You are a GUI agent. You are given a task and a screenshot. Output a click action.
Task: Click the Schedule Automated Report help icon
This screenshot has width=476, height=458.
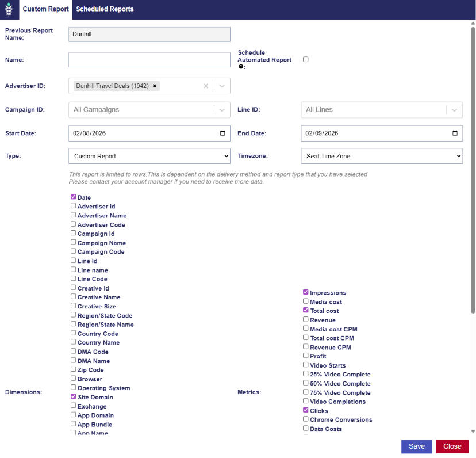click(242, 67)
